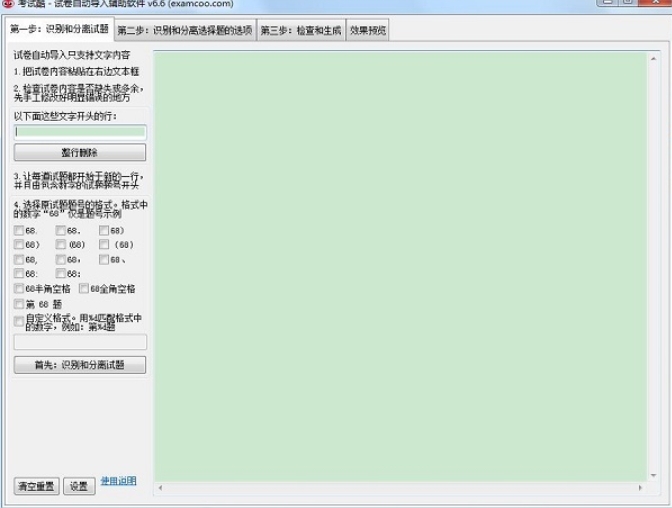Click the vertical scrollbar up arrow

click(653, 59)
